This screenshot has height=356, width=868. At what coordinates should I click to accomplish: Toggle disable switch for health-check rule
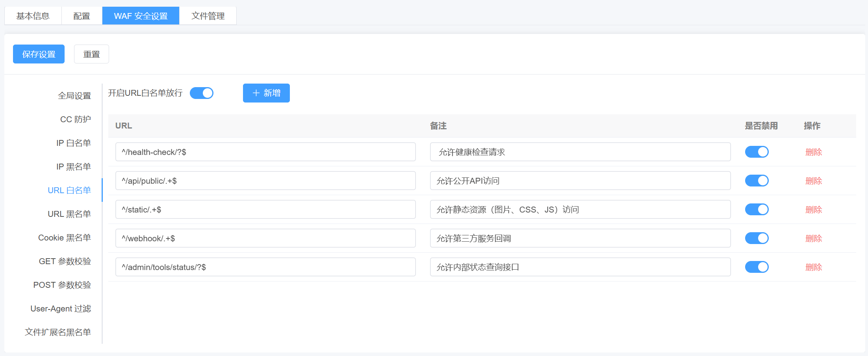point(757,152)
